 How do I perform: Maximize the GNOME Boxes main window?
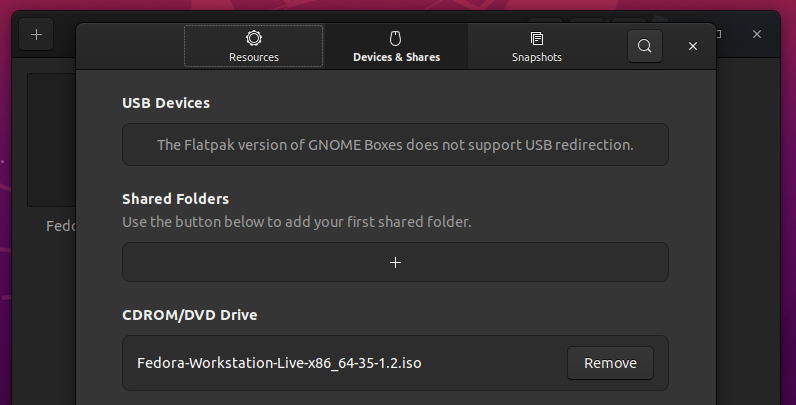click(x=718, y=34)
